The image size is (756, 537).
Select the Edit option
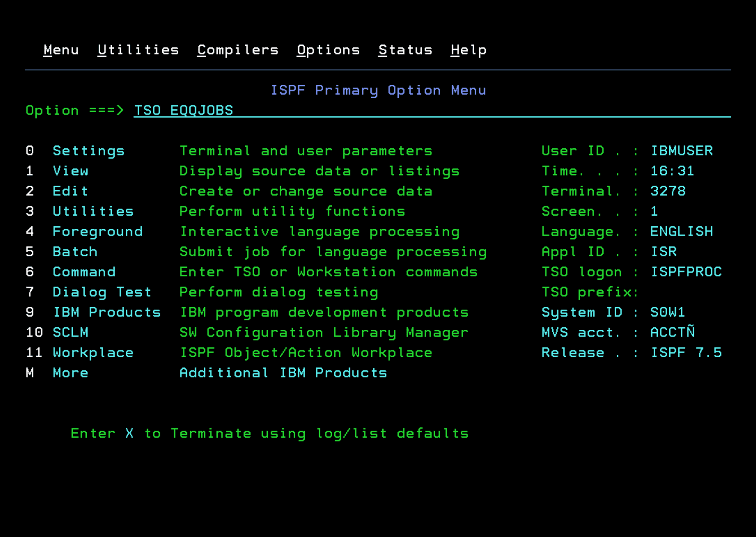click(x=70, y=191)
